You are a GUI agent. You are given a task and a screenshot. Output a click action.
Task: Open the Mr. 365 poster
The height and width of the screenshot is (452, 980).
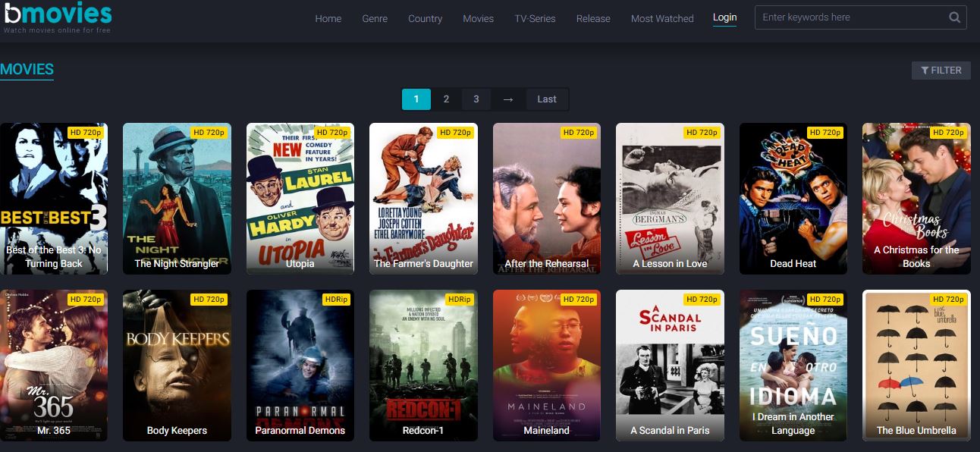(54, 366)
